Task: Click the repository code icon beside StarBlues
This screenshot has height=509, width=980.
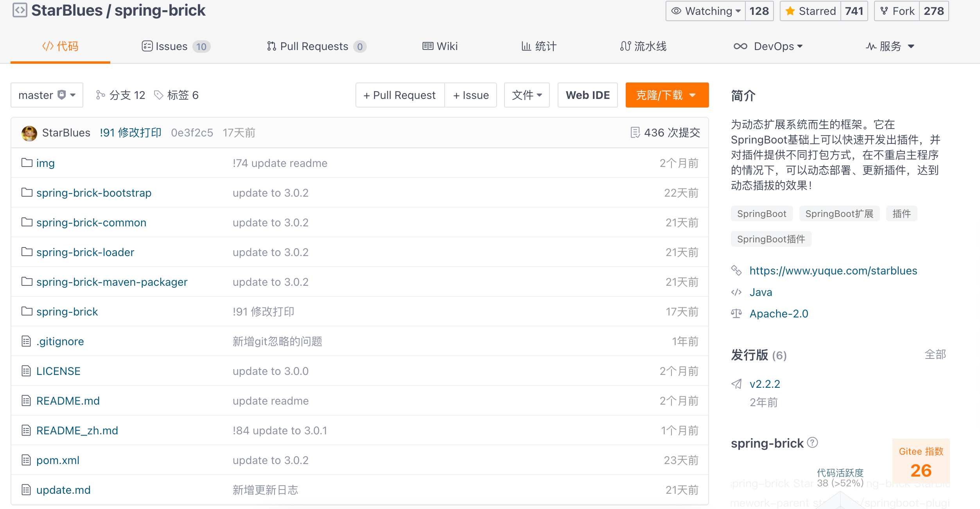Action: [x=20, y=10]
